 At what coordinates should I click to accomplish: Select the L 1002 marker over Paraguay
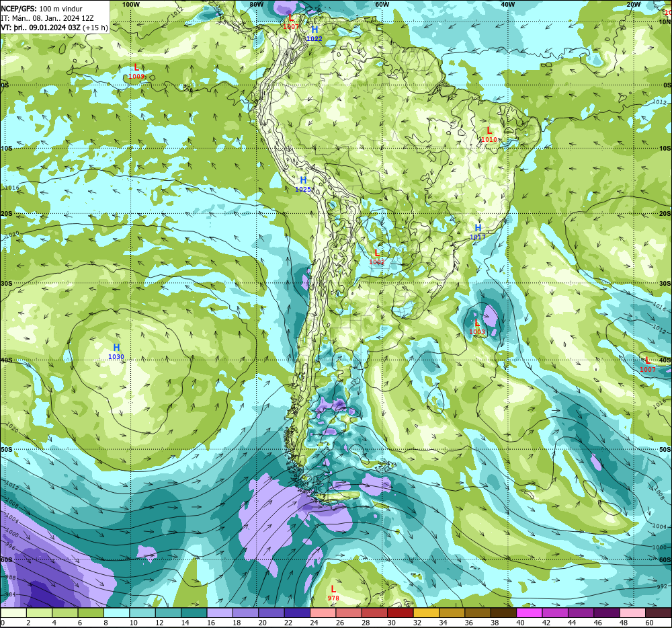pyautogui.click(x=377, y=258)
